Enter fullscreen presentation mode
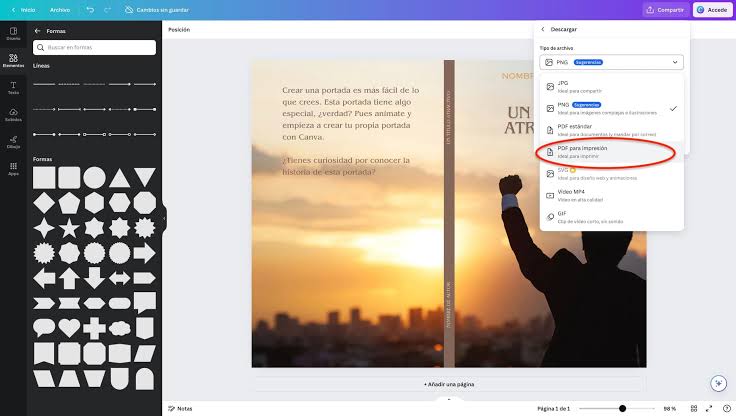The width and height of the screenshot is (736, 416). (x=709, y=408)
